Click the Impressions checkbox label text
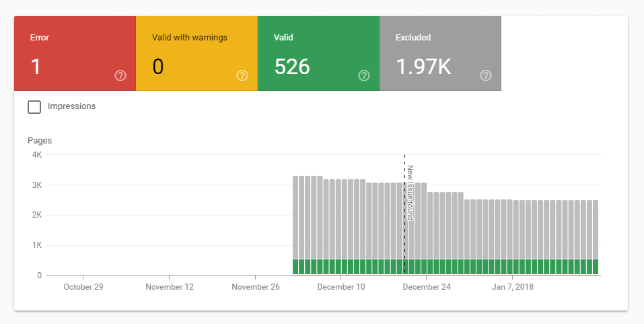Screen dimensions: 644x324 pyautogui.click(x=71, y=106)
